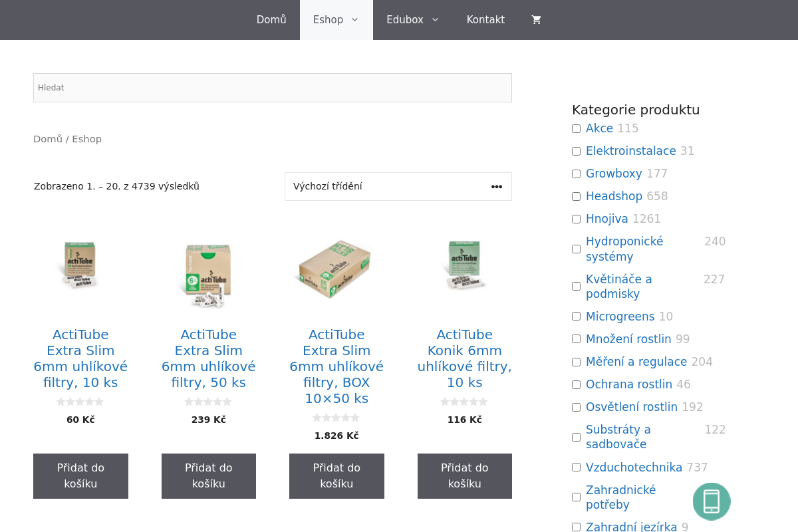This screenshot has width=798, height=532.
Task: Click star rating under 60 Kč product
Action: coord(80,402)
